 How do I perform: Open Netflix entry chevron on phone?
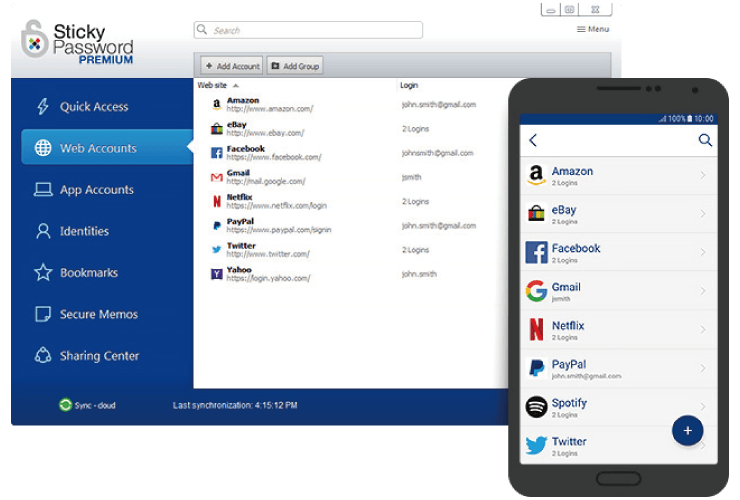(x=703, y=330)
